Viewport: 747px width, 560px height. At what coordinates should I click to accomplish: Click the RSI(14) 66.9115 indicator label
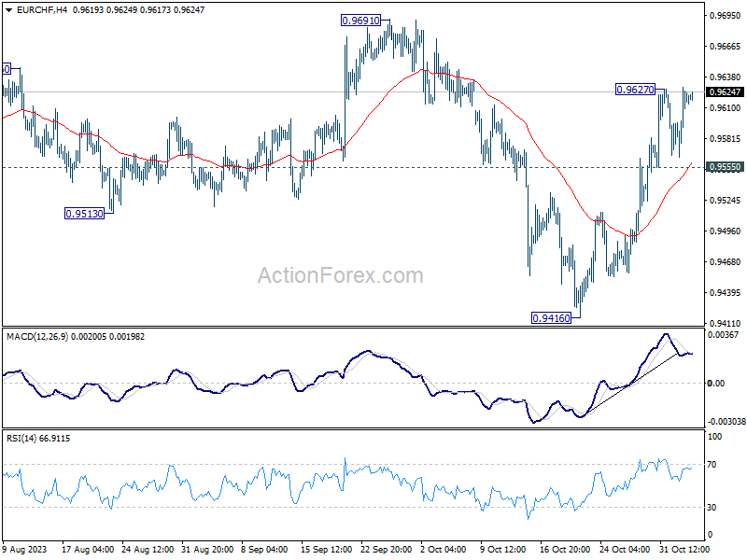(x=38, y=439)
